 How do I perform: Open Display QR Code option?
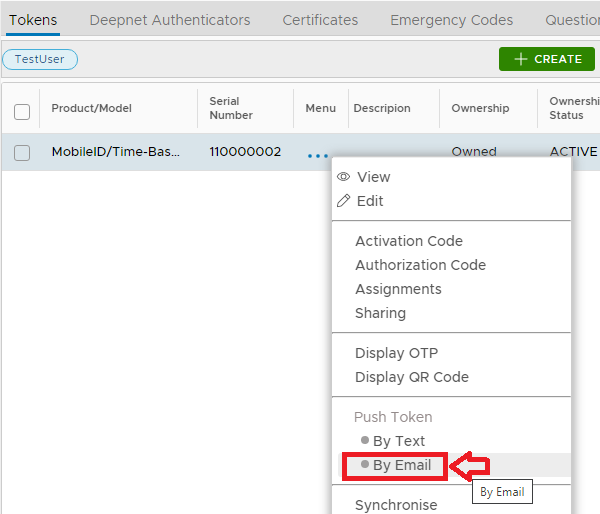coord(411,377)
